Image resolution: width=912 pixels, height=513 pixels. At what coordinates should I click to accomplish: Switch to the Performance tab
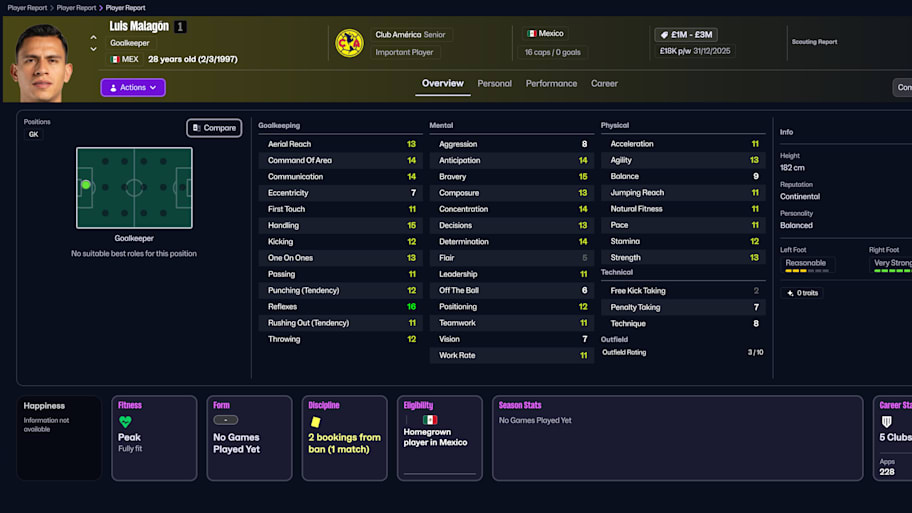coord(551,84)
